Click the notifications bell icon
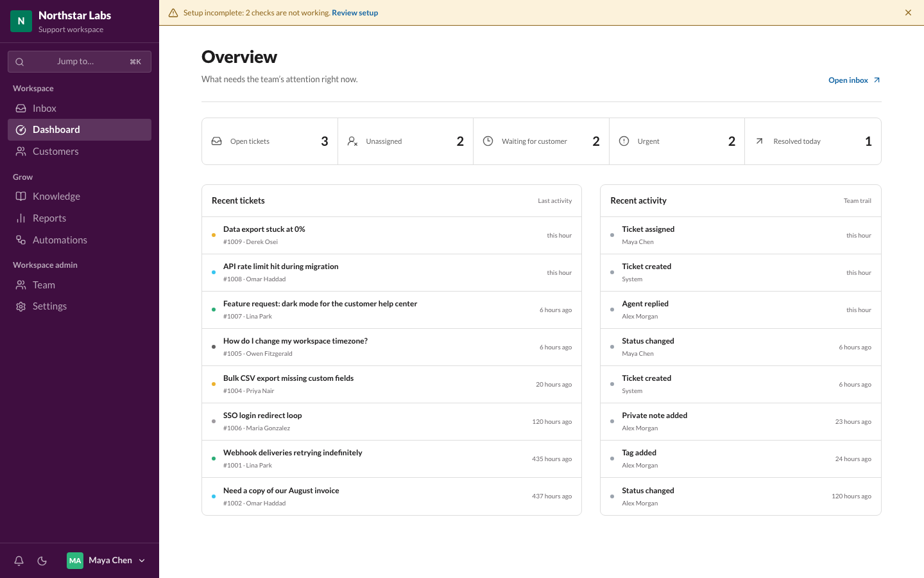The image size is (924, 578). (x=19, y=561)
